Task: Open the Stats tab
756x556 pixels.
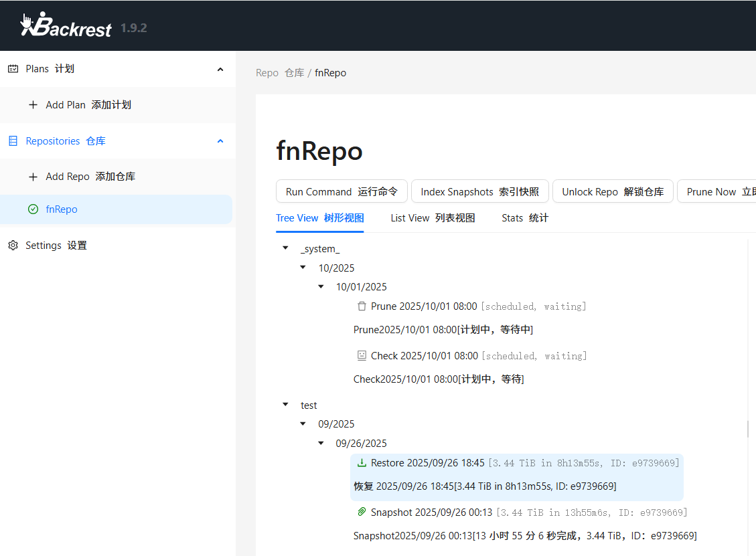Action: point(524,218)
